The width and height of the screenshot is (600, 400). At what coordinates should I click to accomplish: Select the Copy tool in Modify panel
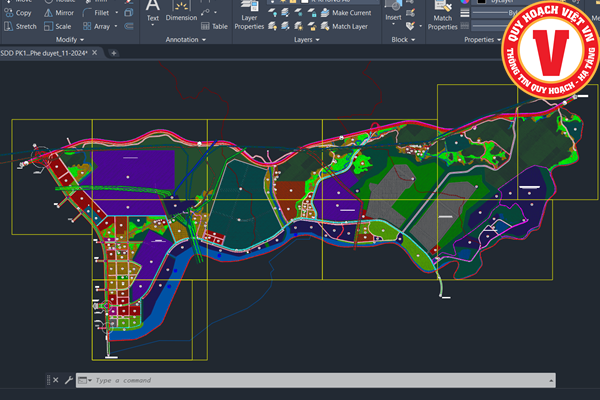pyautogui.click(x=18, y=13)
